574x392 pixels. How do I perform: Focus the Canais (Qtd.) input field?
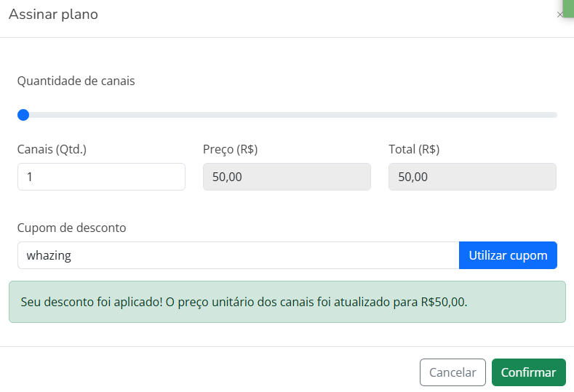coord(101,177)
